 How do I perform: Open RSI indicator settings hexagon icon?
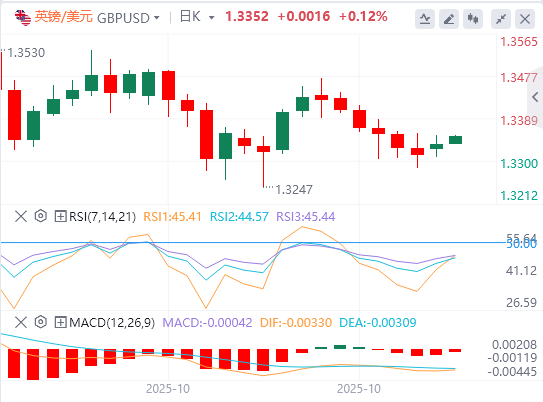pos(41,216)
